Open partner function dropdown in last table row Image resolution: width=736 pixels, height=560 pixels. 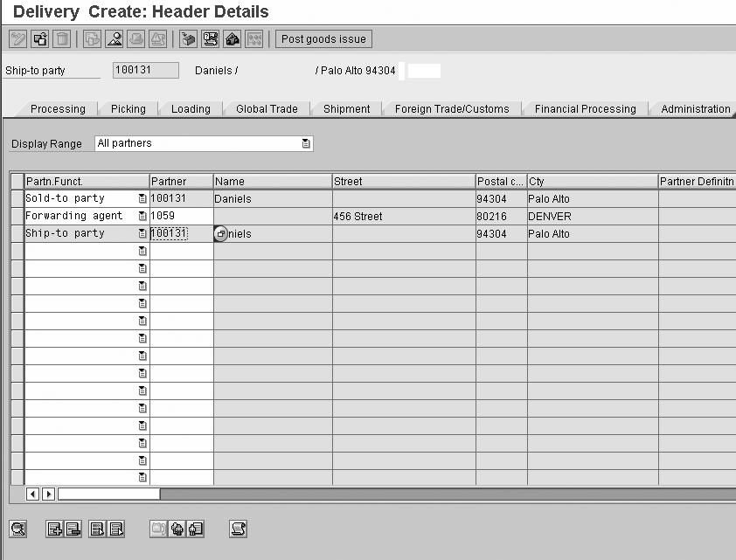142,478
